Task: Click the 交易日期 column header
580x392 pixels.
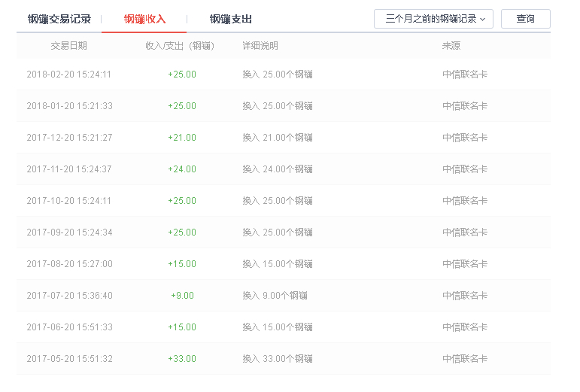Action: coord(68,46)
